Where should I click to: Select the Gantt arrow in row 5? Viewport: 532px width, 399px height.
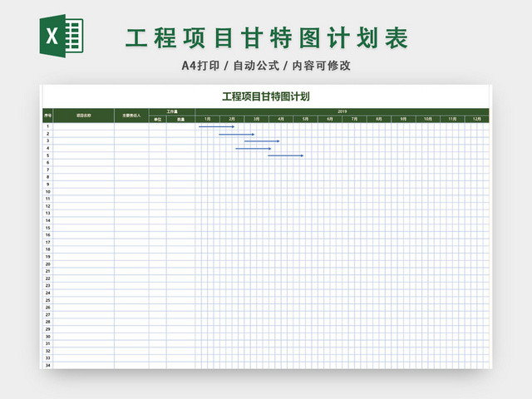click(286, 155)
